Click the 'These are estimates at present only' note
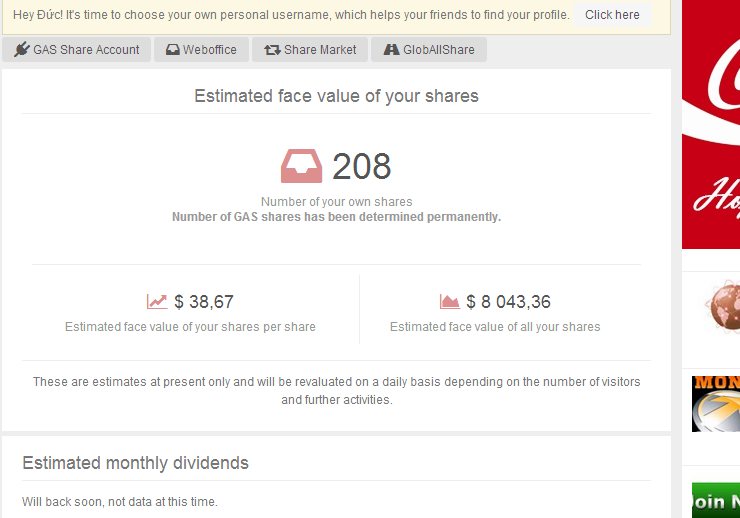Image resolution: width=740 pixels, height=518 pixels. [x=336, y=391]
